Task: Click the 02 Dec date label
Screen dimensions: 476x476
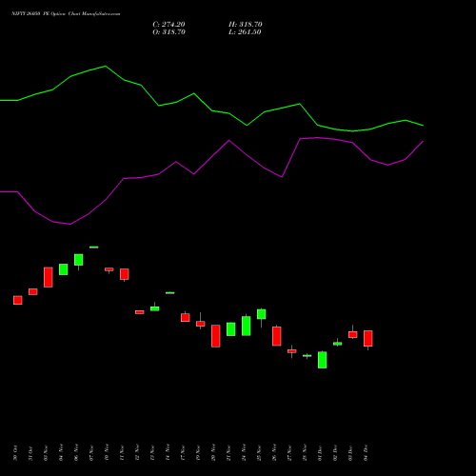Action: (x=335, y=453)
